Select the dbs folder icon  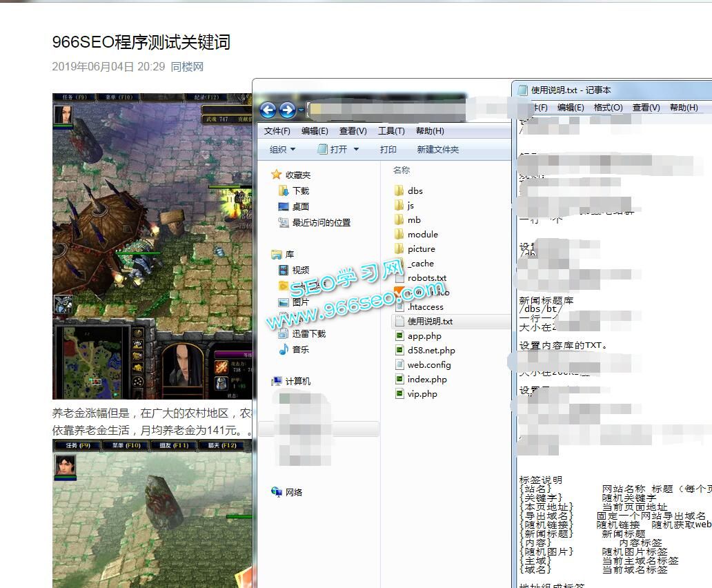(x=399, y=190)
